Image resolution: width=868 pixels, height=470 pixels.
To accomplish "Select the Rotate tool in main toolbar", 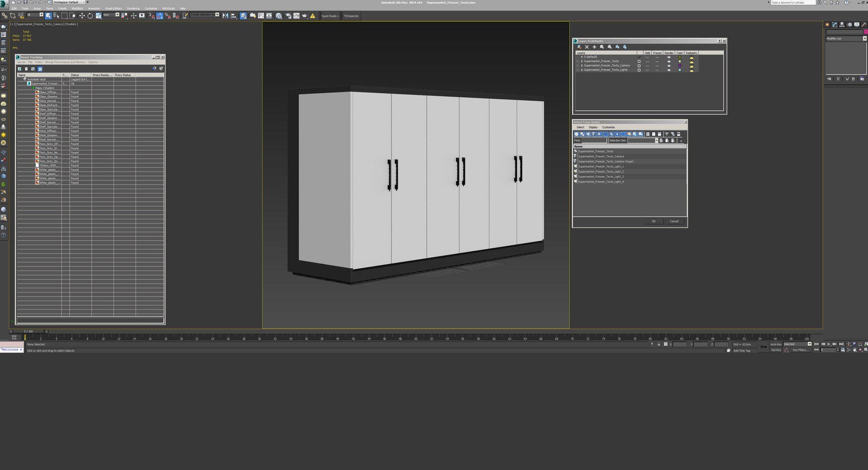I will pyautogui.click(x=90, y=16).
